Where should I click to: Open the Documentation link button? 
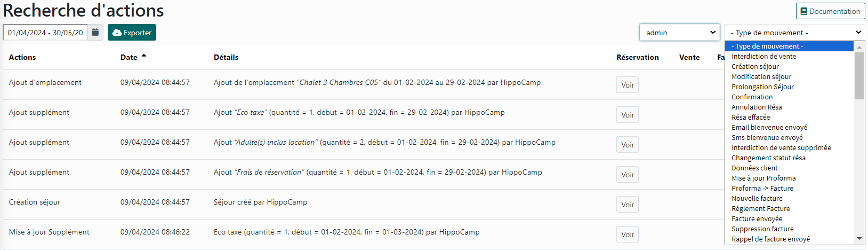tap(830, 11)
